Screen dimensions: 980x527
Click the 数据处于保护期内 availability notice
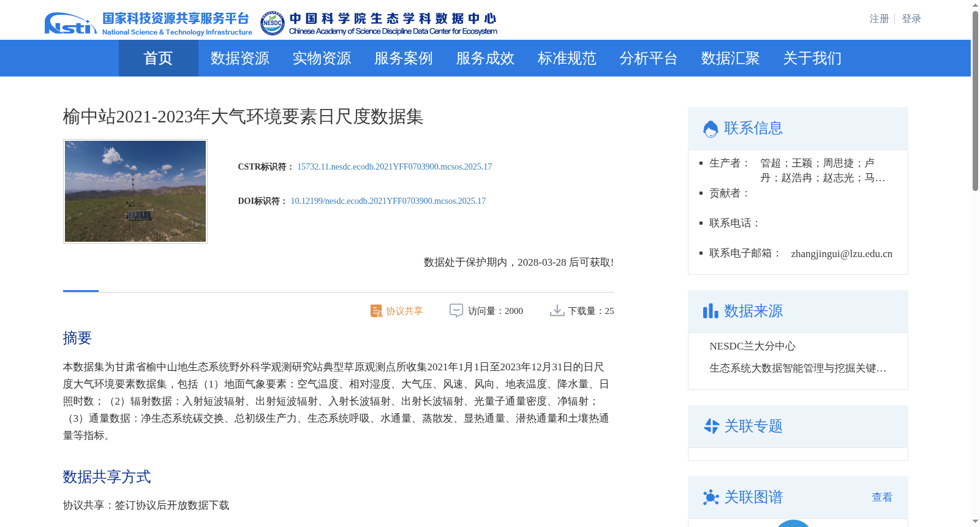(519, 262)
